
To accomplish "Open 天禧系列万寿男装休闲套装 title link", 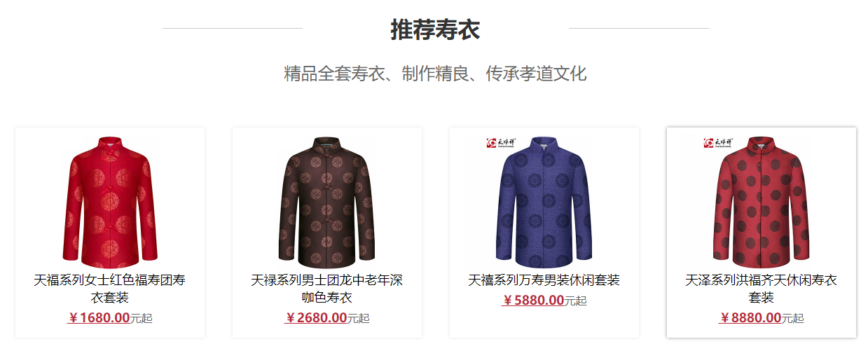I will [544, 280].
